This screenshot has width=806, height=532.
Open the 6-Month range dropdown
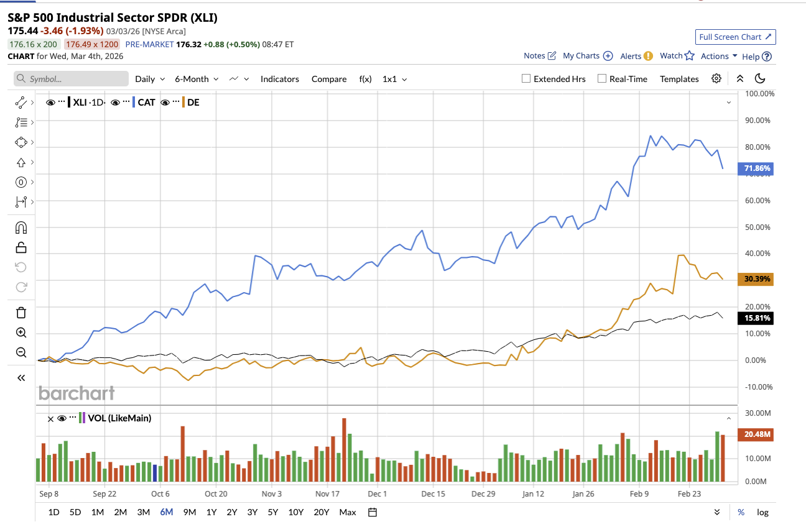pos(196,79)
